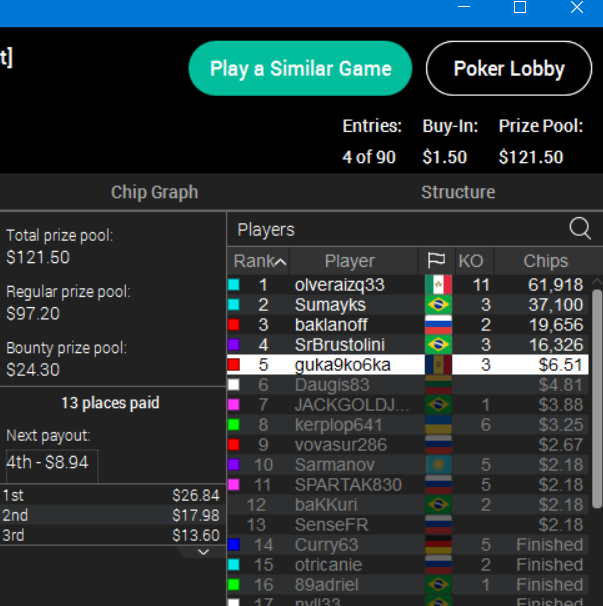Go to Poker Lobby

(x=509, y=68)
